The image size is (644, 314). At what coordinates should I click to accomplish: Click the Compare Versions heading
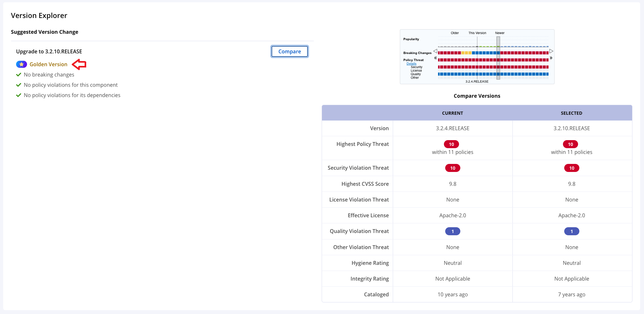(x=477, y=96)
